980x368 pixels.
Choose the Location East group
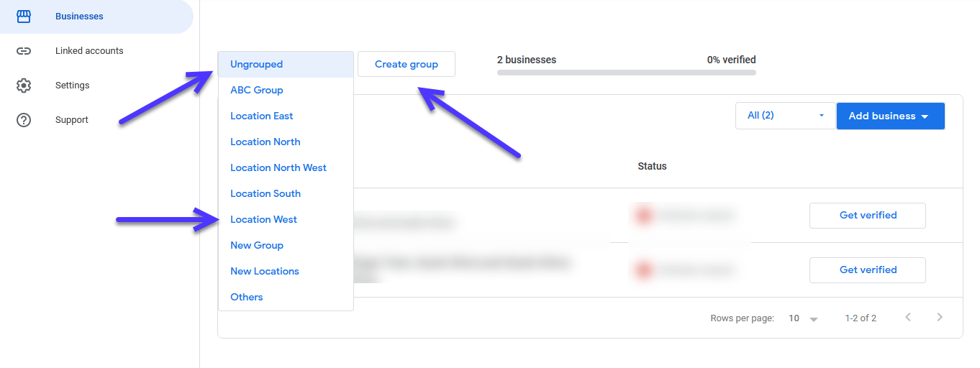click(x=286, y=116)
